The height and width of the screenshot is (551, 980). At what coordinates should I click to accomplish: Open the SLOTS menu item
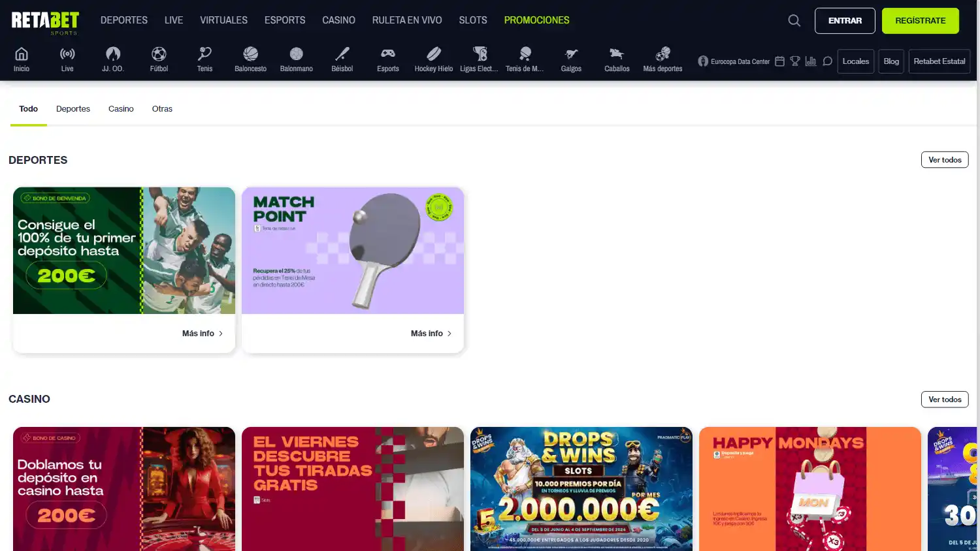[473, 20]
